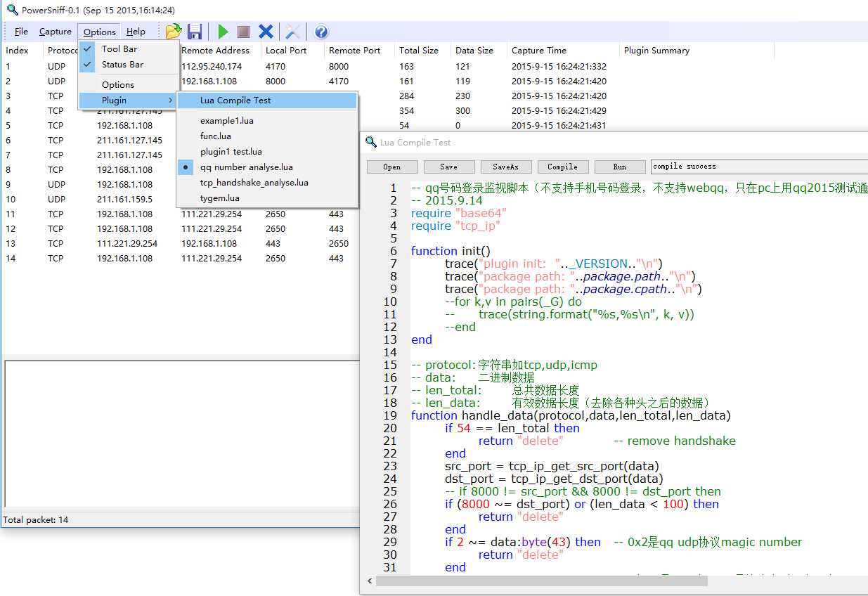Click the compile success status field
Image resolution: width=868 pixels, height=596 pixels.
759,167
